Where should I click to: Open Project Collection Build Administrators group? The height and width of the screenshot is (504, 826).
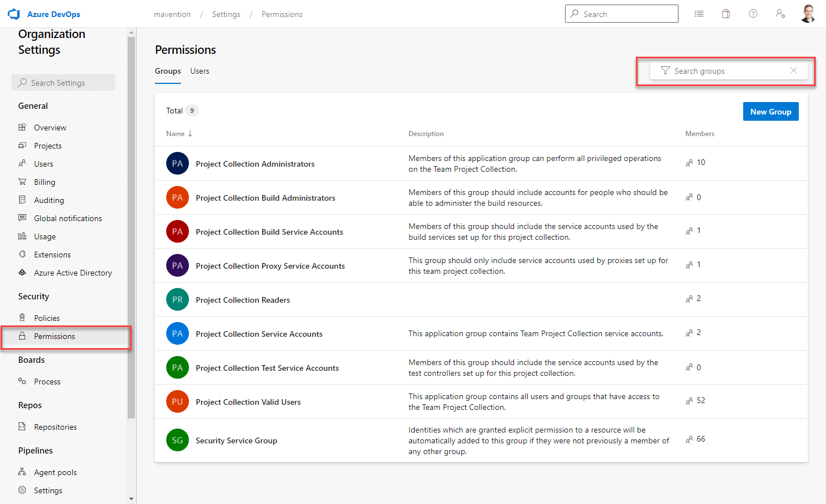265,198
